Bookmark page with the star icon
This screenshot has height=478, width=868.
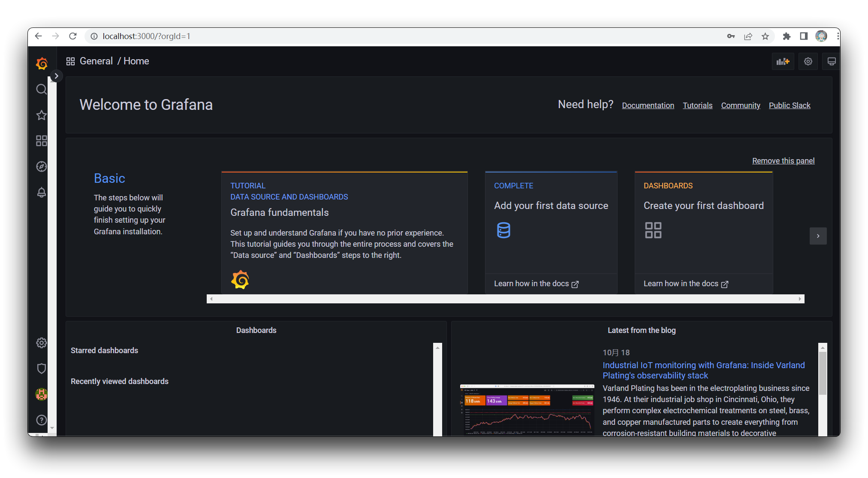765,36
